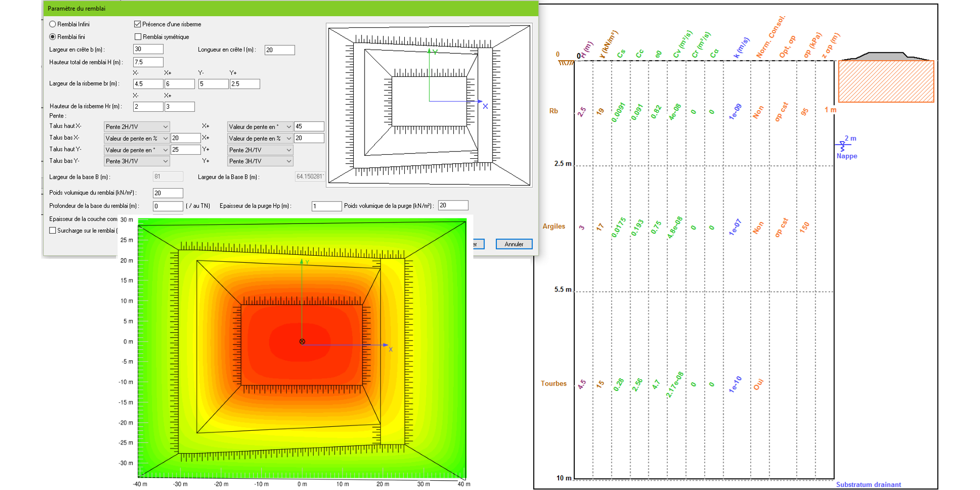Click the Hauteur total de remblai H field
The image size is (980, 490).
pos(148,62)
